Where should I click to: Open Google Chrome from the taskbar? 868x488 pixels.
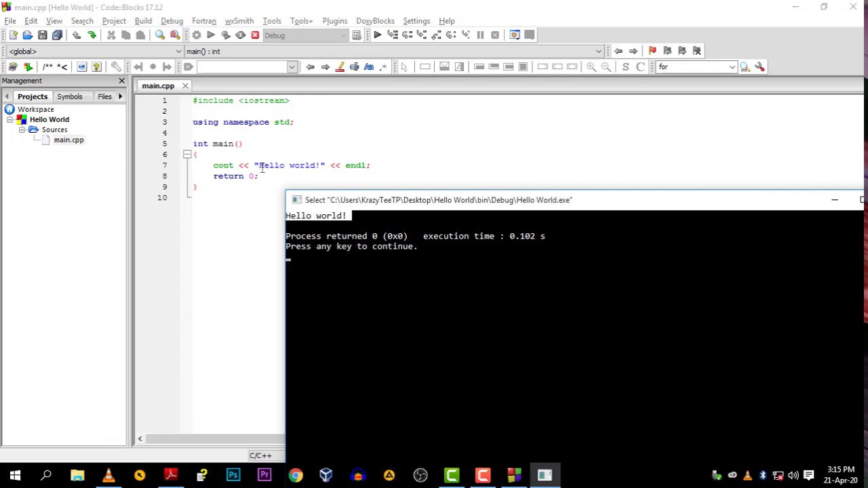pos(296,475)
